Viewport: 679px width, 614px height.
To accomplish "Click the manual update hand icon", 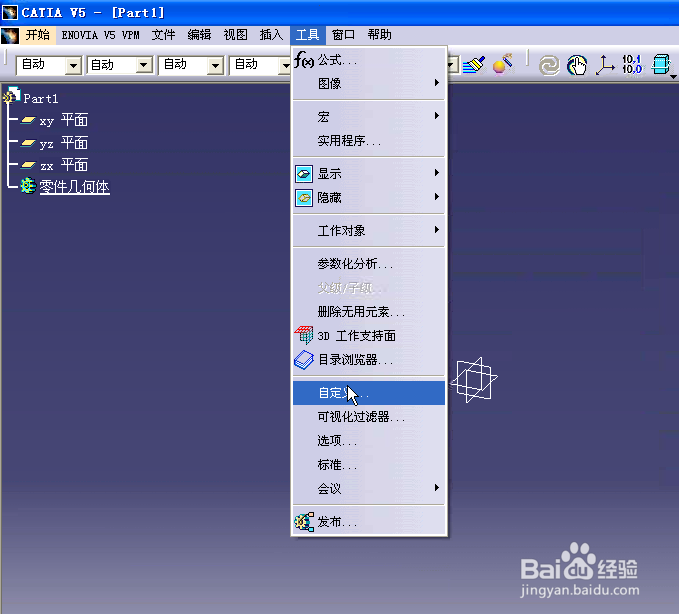I will click(577, 65).
